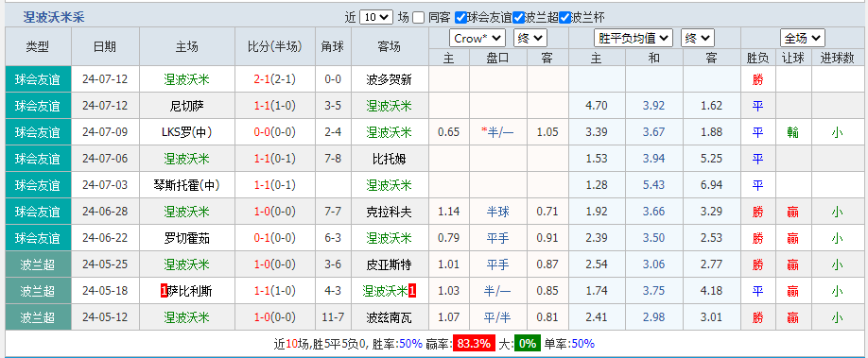Image resolution: width=868 pixels, height=358 pixels.
Task: Open home team 尼切萨
Action: point(186,106)
